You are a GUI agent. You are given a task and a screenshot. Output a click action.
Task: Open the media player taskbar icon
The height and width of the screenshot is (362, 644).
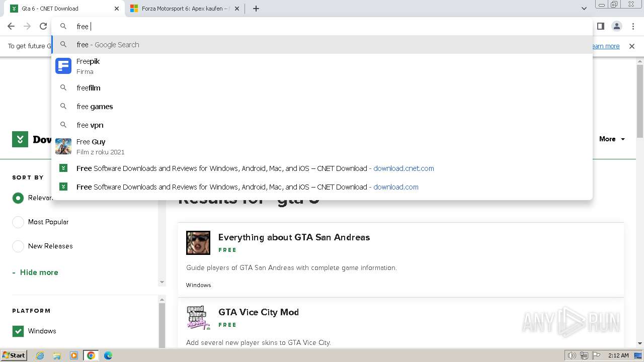[x=74, y=355]
